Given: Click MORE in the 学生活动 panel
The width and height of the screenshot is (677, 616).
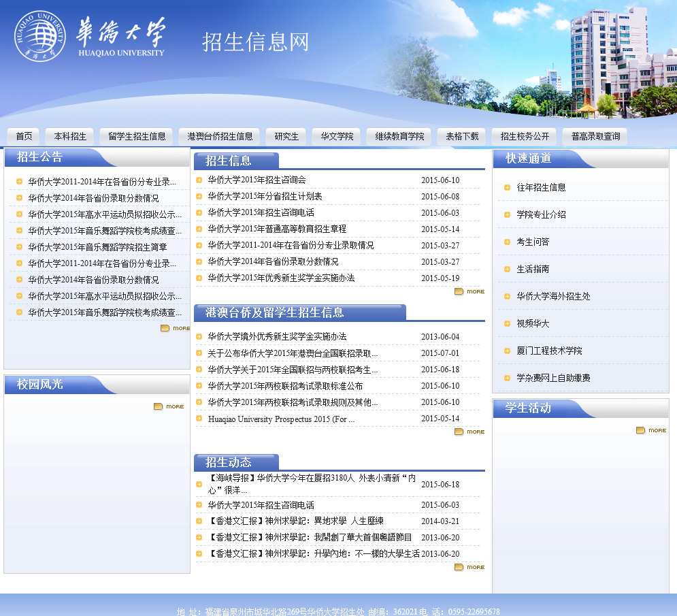Looking at the screenshot, I should pyautogui.click(x=652, y=430).
